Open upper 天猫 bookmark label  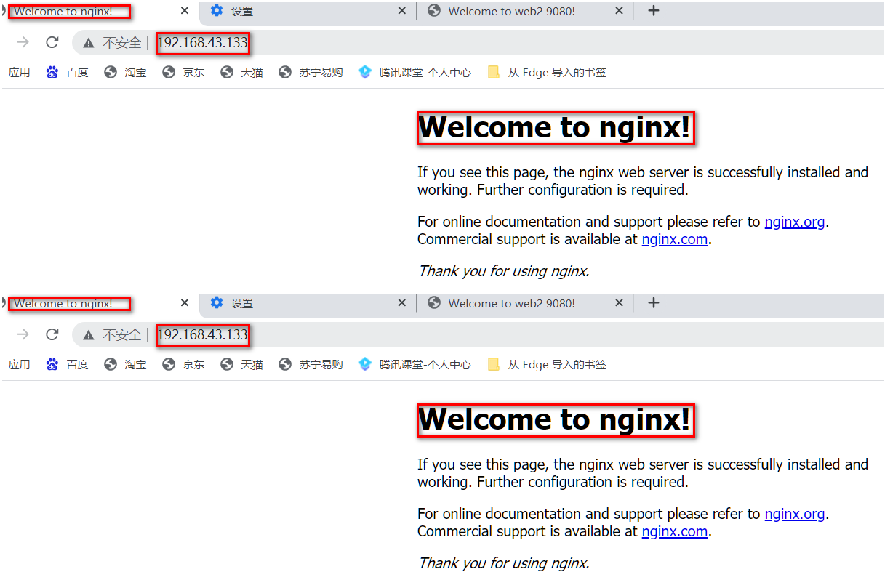click(x=252, y=73)
